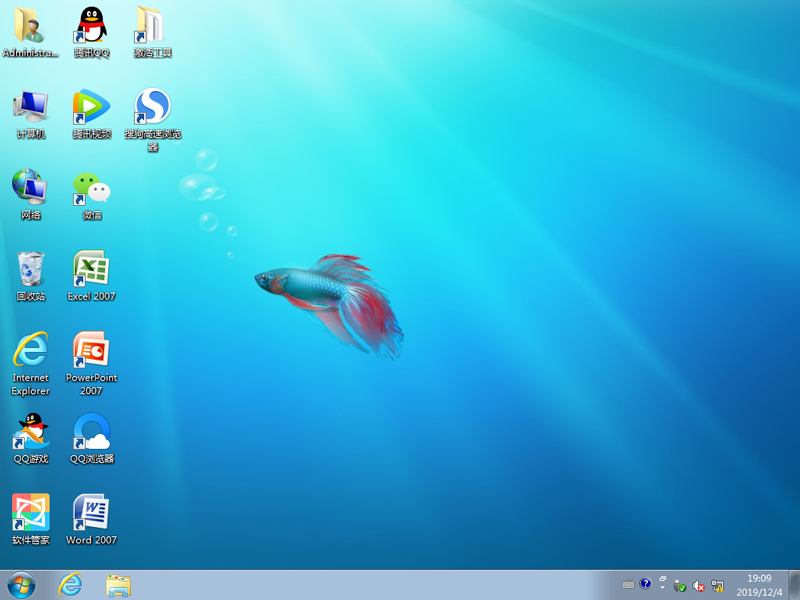Image resolution: width=800 pixels, height=600 pixels.
Task: Select the WeChat desktop shortcut
Action: pos(91,188)
